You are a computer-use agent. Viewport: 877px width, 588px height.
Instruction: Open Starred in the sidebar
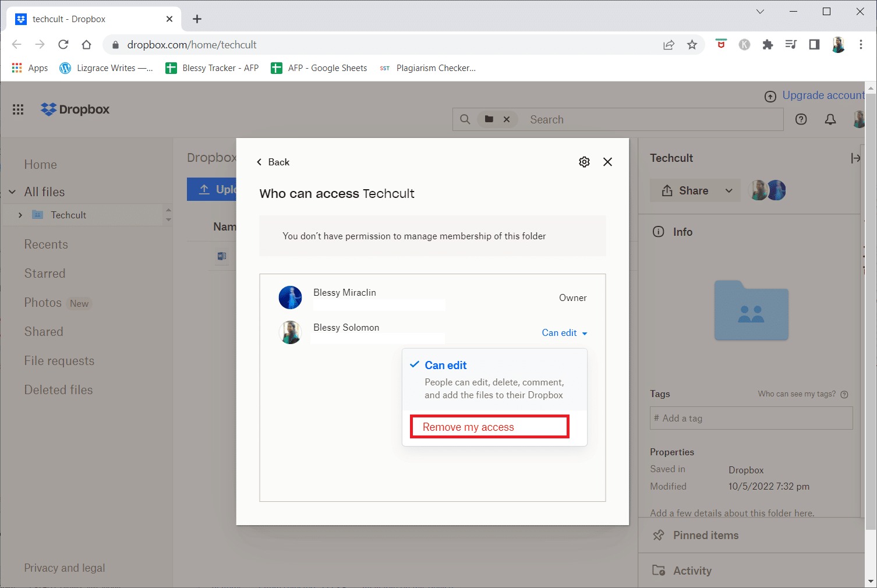(x=45, y=274)
